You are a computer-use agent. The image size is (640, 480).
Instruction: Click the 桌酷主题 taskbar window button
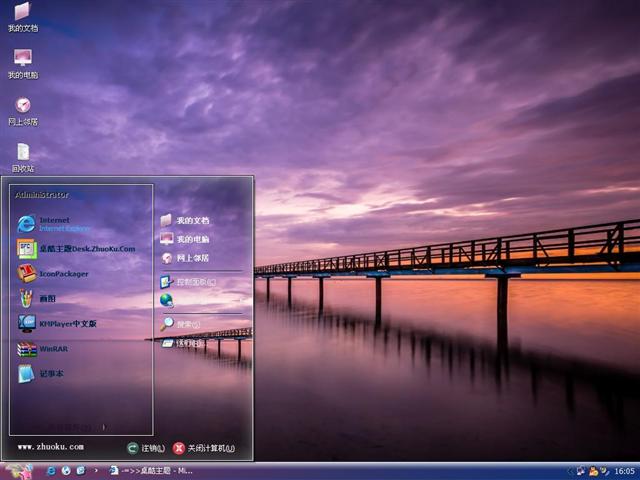coord(150,470)
